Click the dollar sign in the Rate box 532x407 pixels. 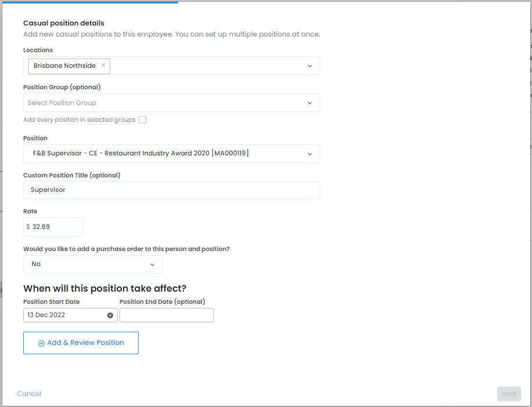pyautogui.click(x=28, y=227)
